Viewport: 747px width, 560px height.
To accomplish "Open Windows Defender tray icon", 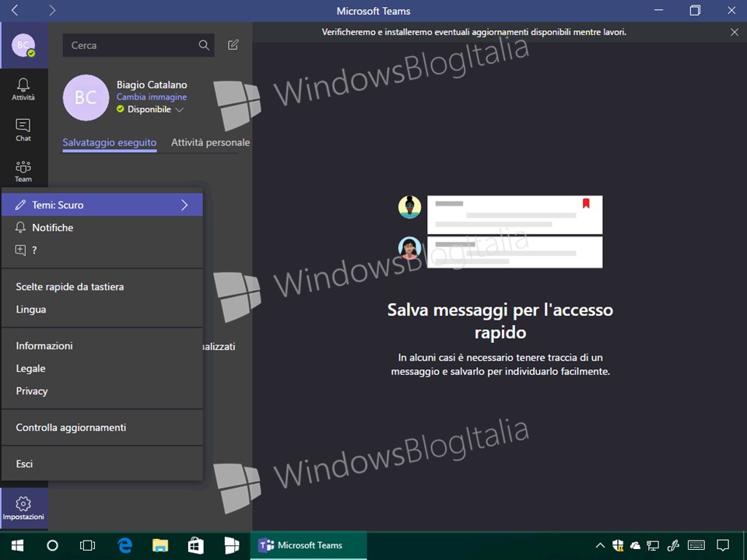I will 618,546.
